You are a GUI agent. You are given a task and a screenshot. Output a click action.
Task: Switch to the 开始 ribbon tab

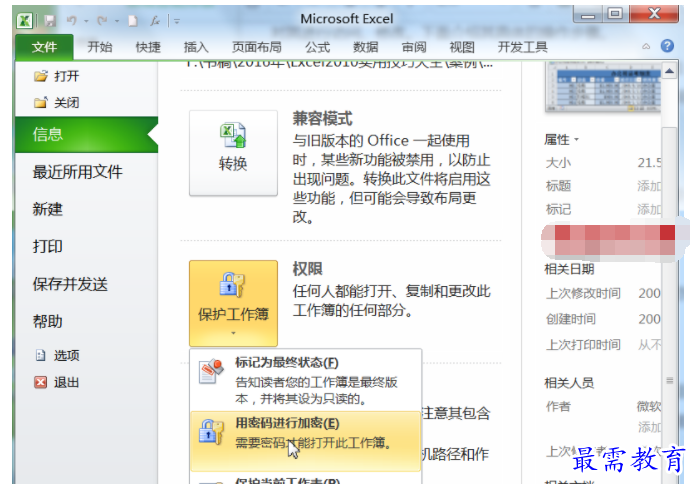[100, 47]
